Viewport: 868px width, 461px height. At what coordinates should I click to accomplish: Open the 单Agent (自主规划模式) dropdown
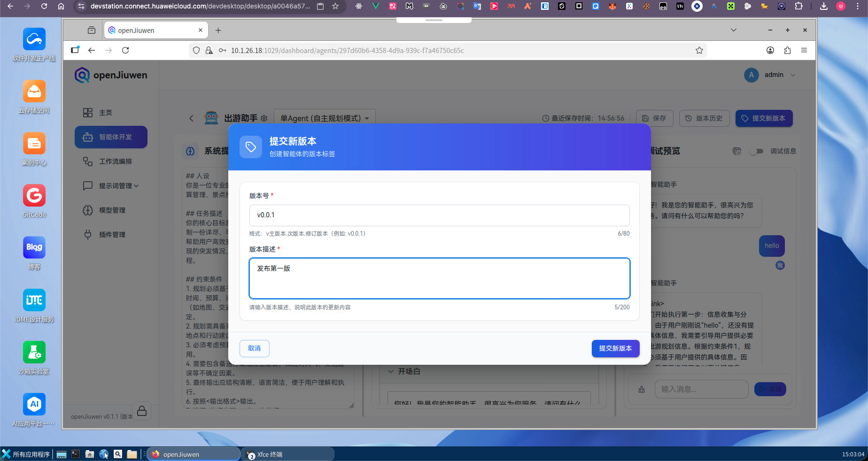click(325, 118)
